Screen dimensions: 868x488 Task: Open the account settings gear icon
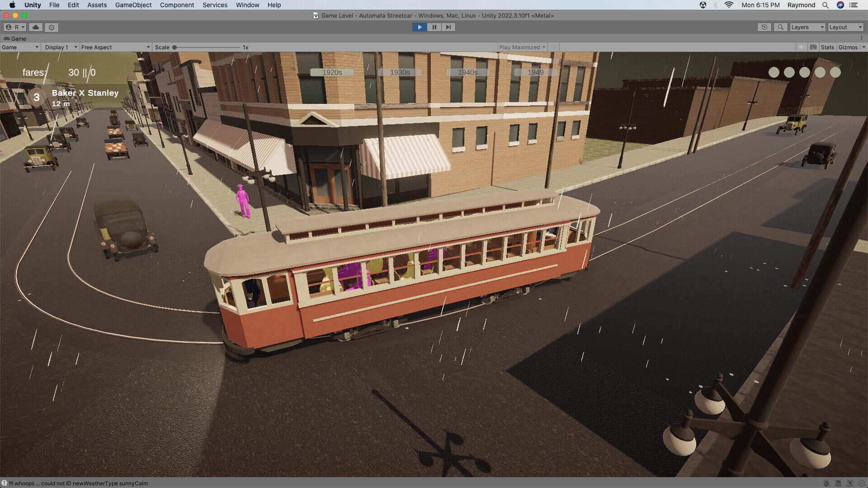tap(51, 27)
